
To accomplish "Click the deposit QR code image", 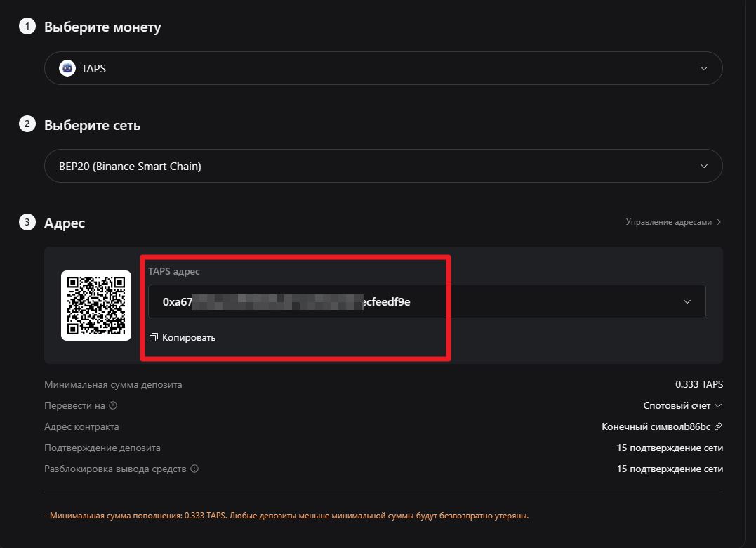I will [x=96, y=306].
